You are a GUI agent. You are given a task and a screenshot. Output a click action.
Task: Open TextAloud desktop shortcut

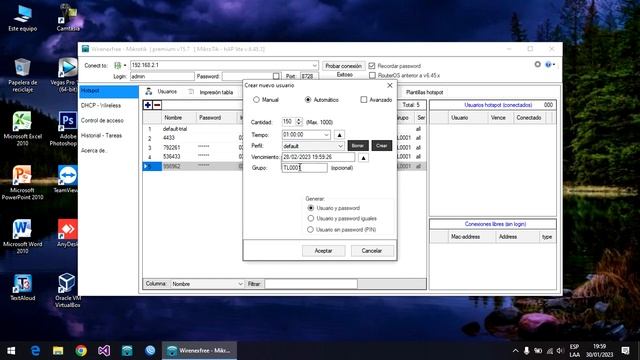(22, 288)
